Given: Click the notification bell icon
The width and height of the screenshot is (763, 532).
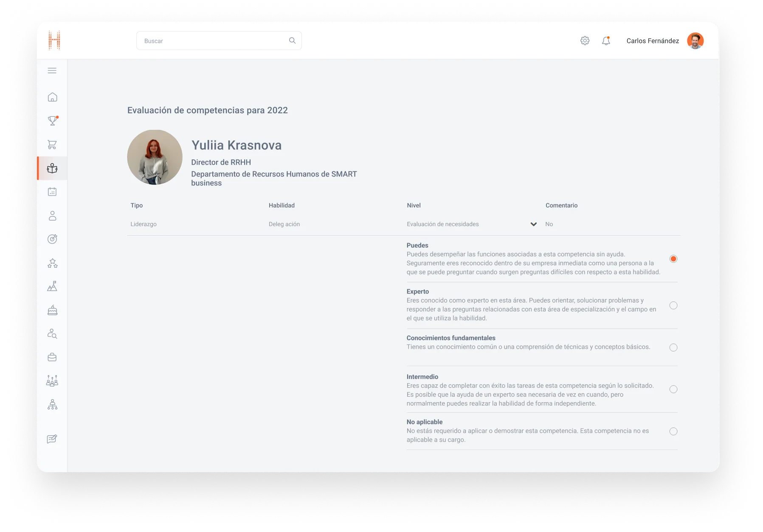Looking at the screenshot, I should (x=606, y=41).
